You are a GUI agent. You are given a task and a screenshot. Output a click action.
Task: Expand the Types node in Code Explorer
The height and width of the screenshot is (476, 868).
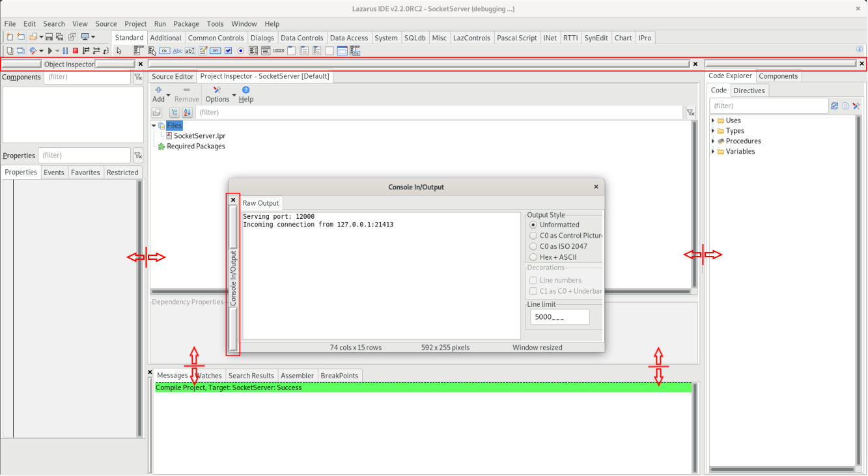point(713,131)
